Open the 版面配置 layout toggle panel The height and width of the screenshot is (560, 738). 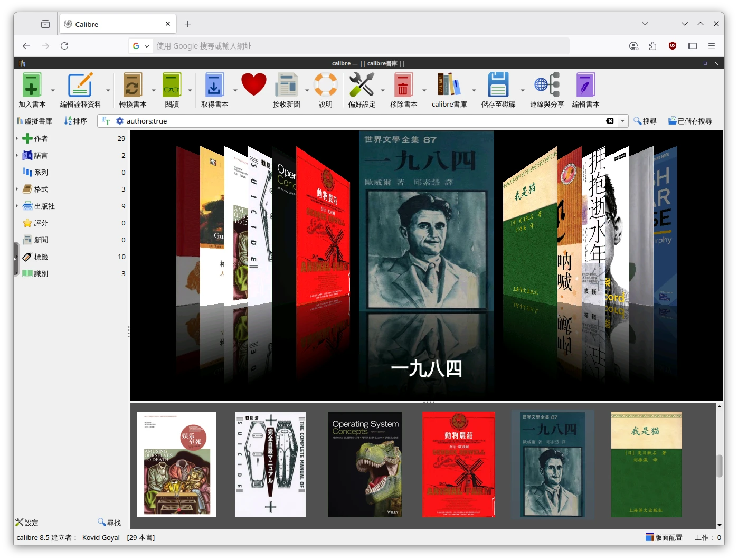tap(664, 537)
